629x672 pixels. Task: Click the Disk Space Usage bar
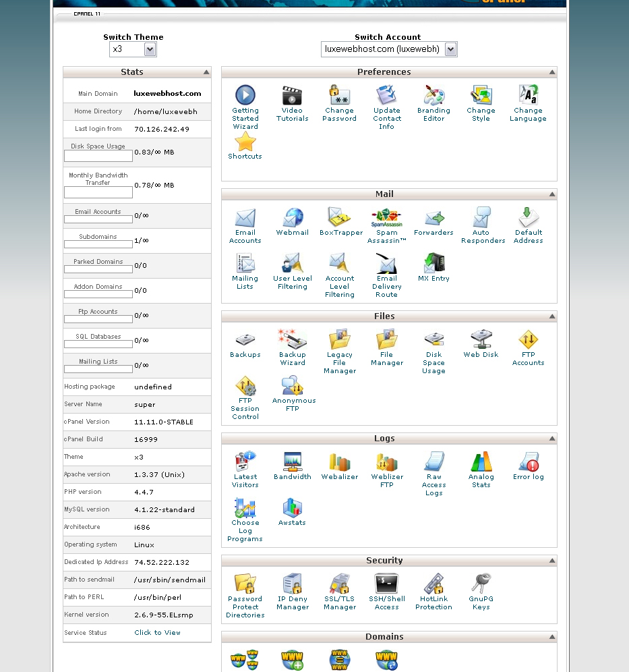[x=98, y=156]
